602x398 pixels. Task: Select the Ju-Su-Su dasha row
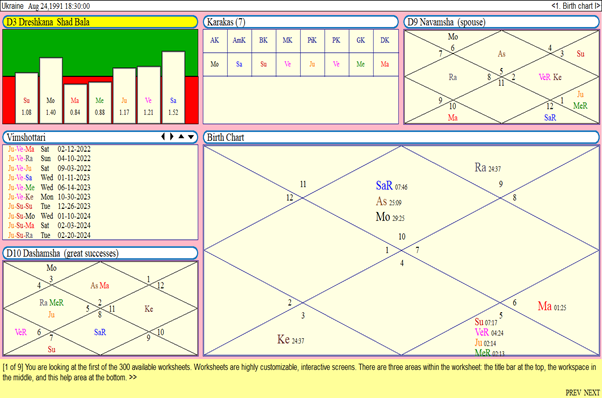click(x=50, y=206)
